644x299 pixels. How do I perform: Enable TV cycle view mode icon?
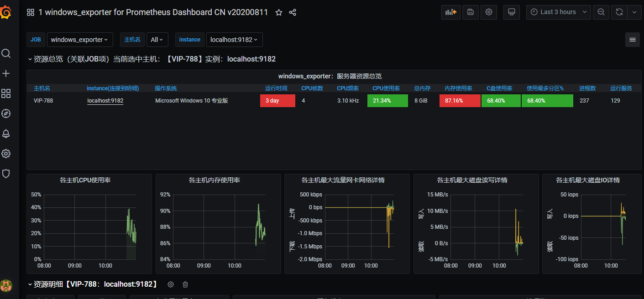click(x=511, y=12)
